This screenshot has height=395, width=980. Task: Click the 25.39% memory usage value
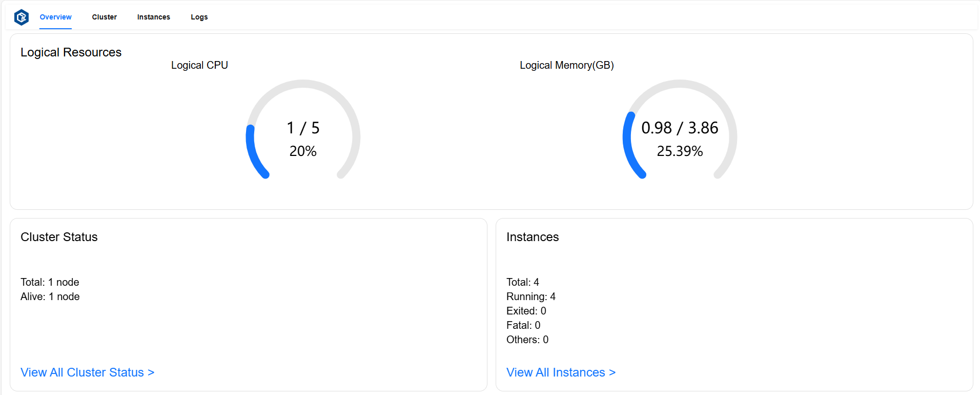680,151
